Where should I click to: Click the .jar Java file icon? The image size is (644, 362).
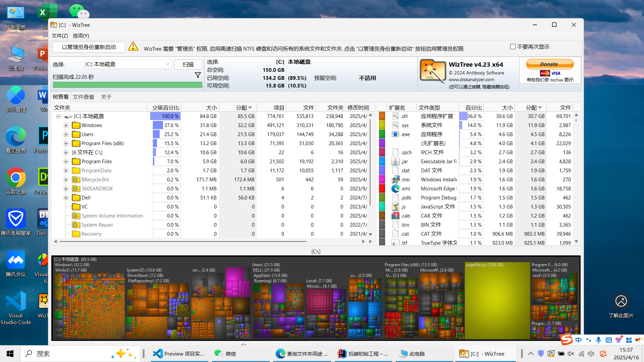click(x=395, y=161)
